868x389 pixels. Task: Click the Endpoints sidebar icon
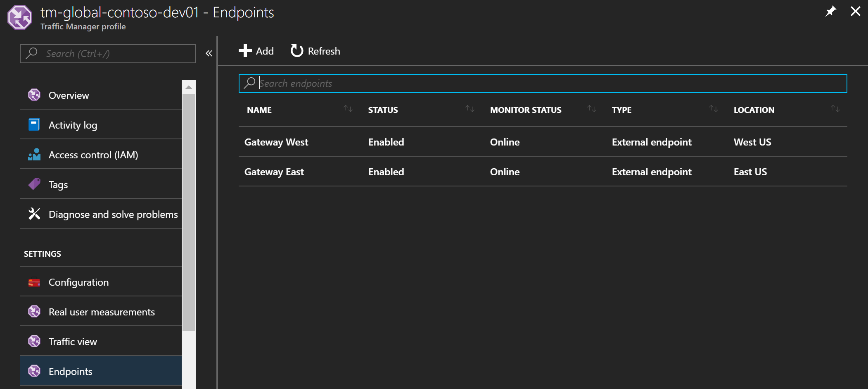[x=34, y=371]
